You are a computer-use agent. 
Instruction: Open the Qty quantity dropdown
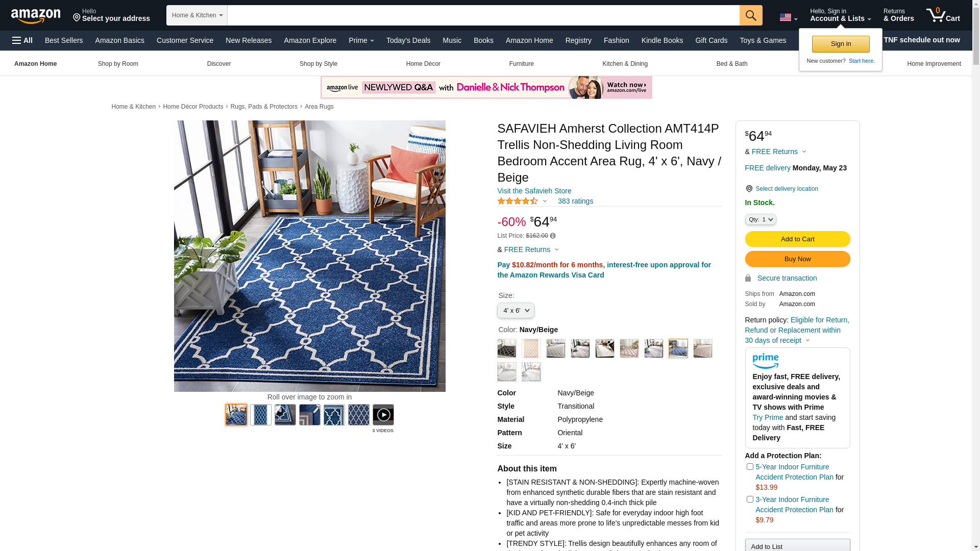click(x=761, y=219)
